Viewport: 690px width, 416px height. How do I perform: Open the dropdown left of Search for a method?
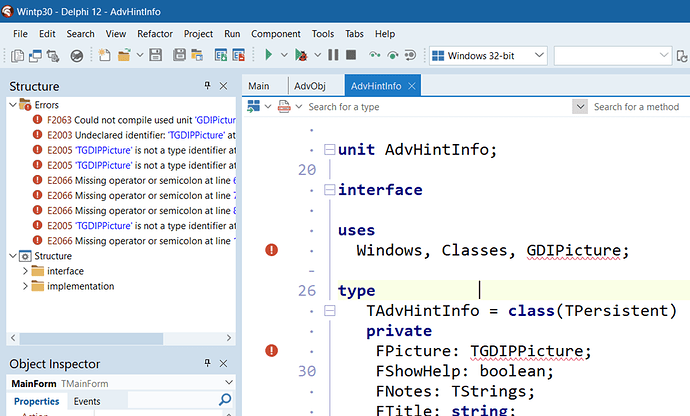point(580,107)
